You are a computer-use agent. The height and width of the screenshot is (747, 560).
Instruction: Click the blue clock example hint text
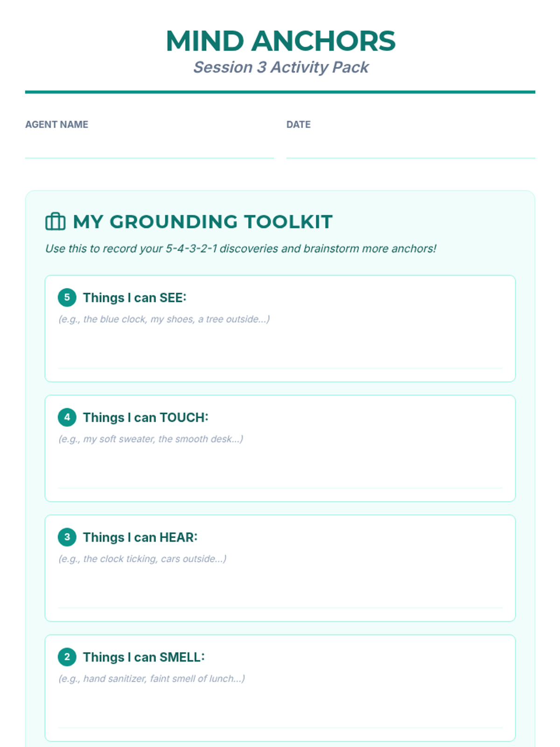click(x=164, y=319)
